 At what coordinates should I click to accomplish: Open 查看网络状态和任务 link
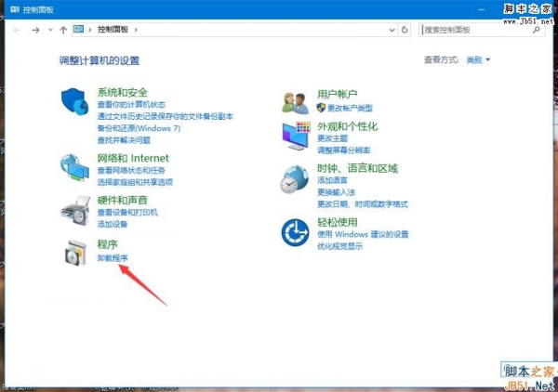[131, 170]
